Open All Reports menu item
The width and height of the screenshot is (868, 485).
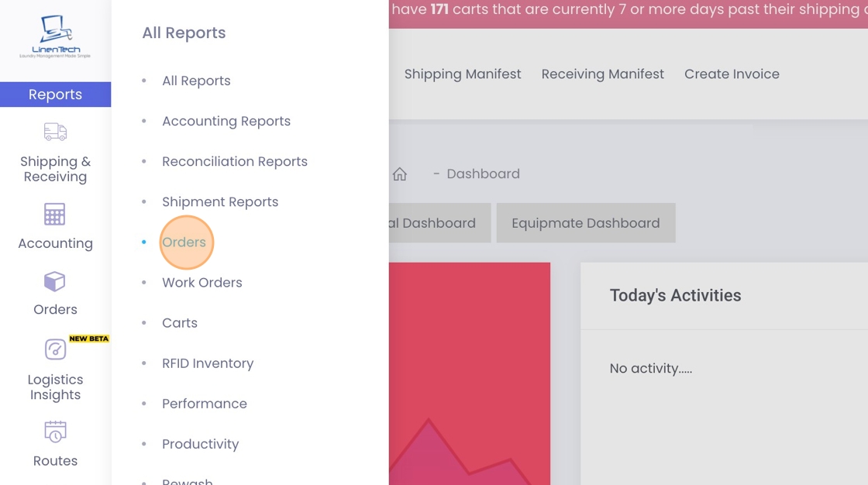pos(196,81)
